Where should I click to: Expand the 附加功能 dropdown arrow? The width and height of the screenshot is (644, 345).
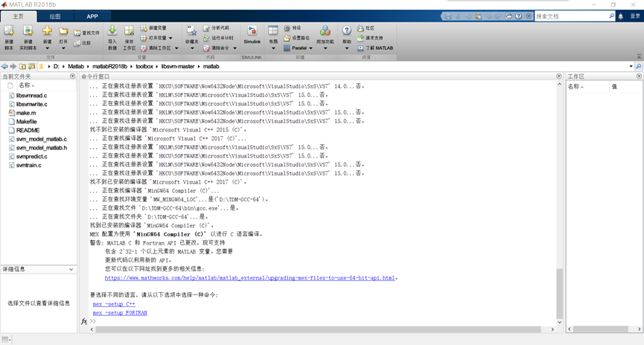tap(325, 48)
